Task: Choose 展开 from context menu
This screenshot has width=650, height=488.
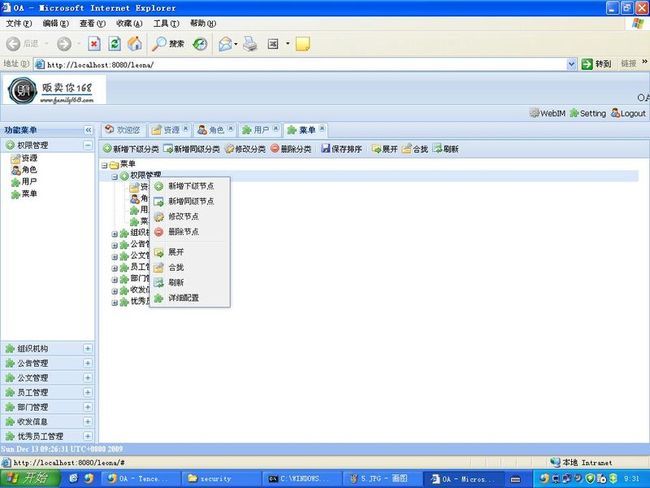Action: (x=189, y=252)
